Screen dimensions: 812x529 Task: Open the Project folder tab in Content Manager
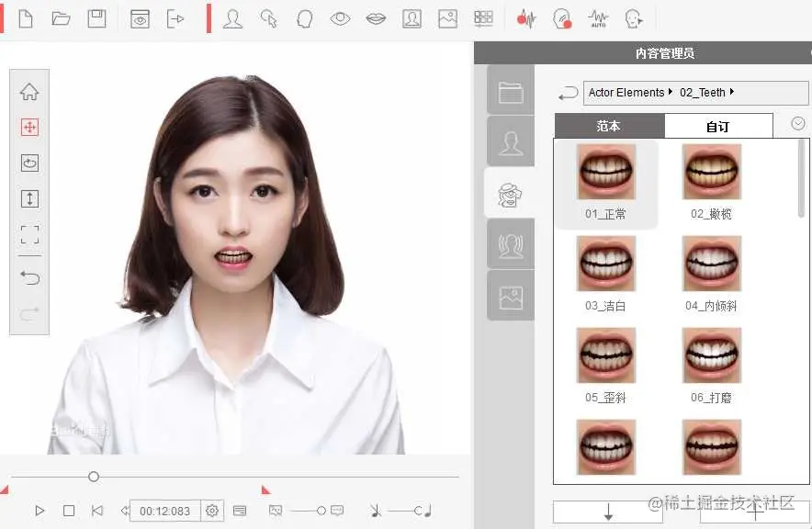pyautogui.click(x=511, y=92)
